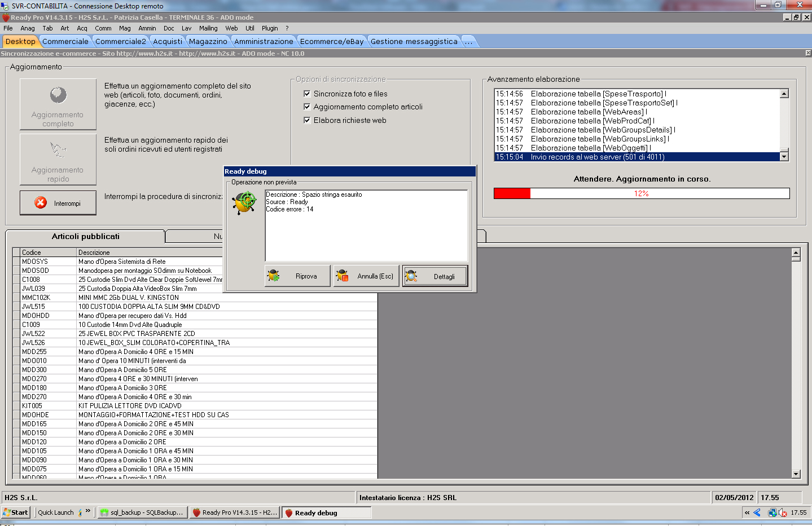Click the error description text box
The height and width of the screenshot is (526, 812).
tap(366, 226)
